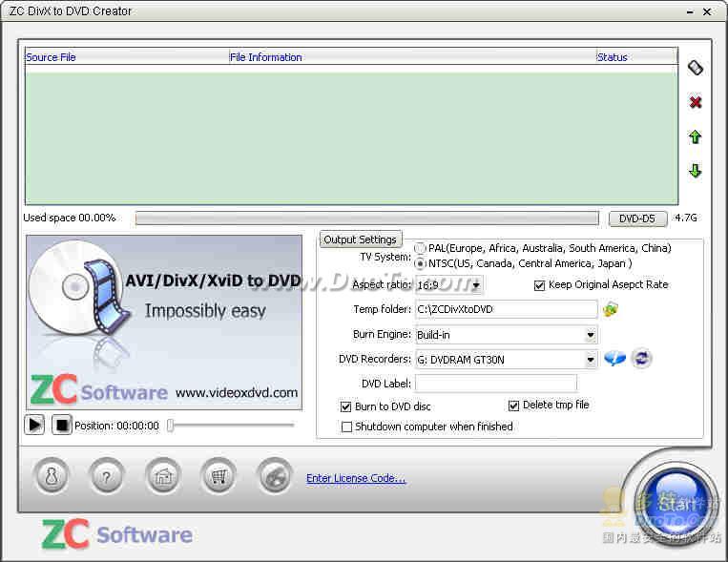Click the Source File column header
The image size is (728, 562).
[x=127, y=57]
